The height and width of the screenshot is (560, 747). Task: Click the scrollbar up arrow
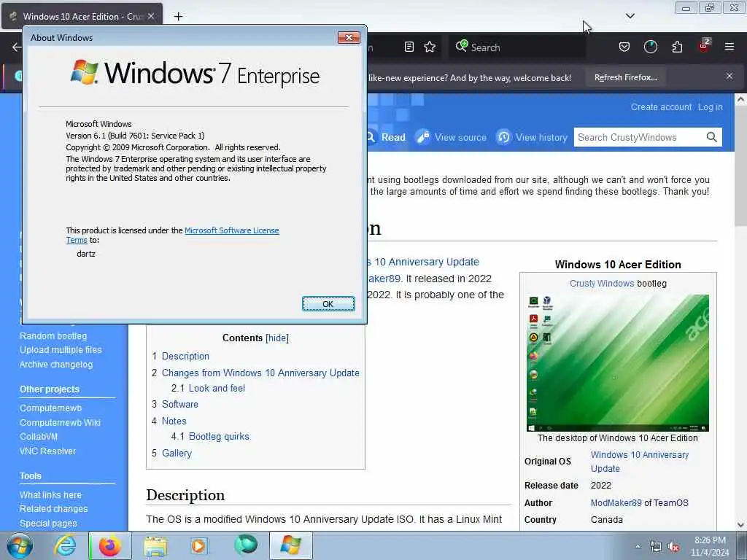click(x=740, y=99)
